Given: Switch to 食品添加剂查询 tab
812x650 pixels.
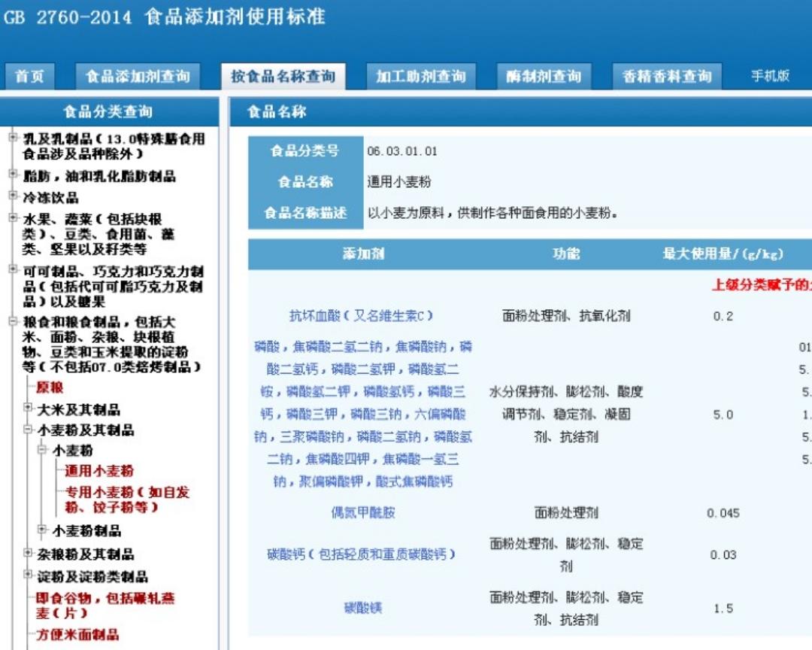Looking at the screenshot, I should 138,77.
